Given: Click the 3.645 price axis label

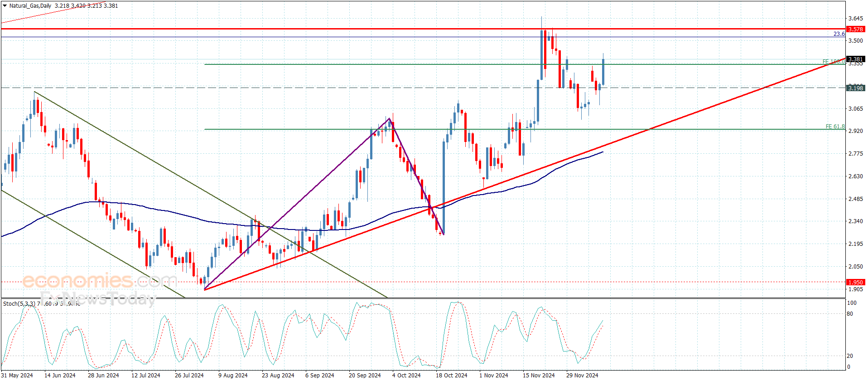Looking at the screenshot, I should pos(855,19).
